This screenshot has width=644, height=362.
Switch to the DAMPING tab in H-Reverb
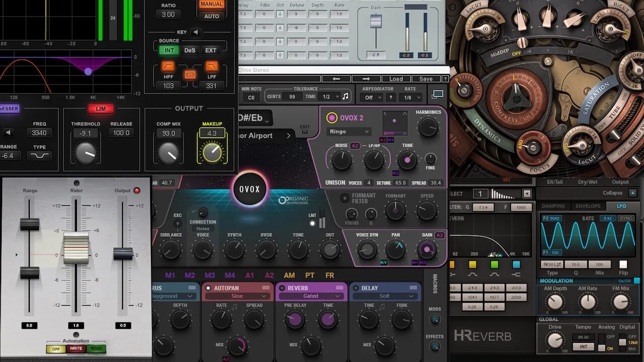click(553, 206)
